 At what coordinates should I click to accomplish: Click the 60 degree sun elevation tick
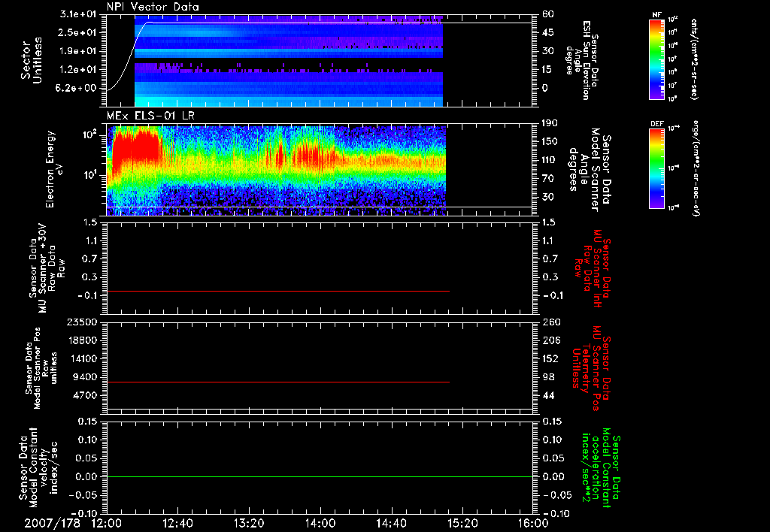[x=547, y=14]
